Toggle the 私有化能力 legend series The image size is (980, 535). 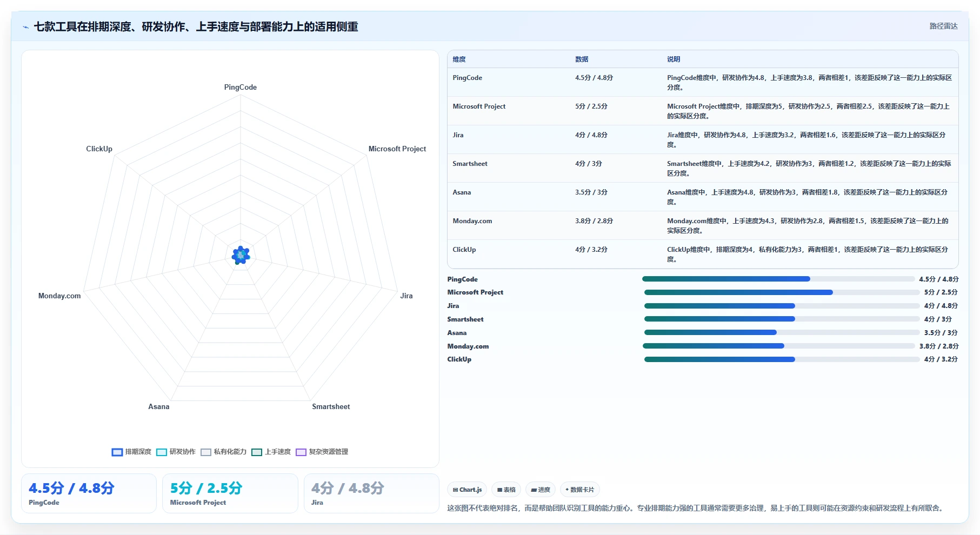coord(223,452)
